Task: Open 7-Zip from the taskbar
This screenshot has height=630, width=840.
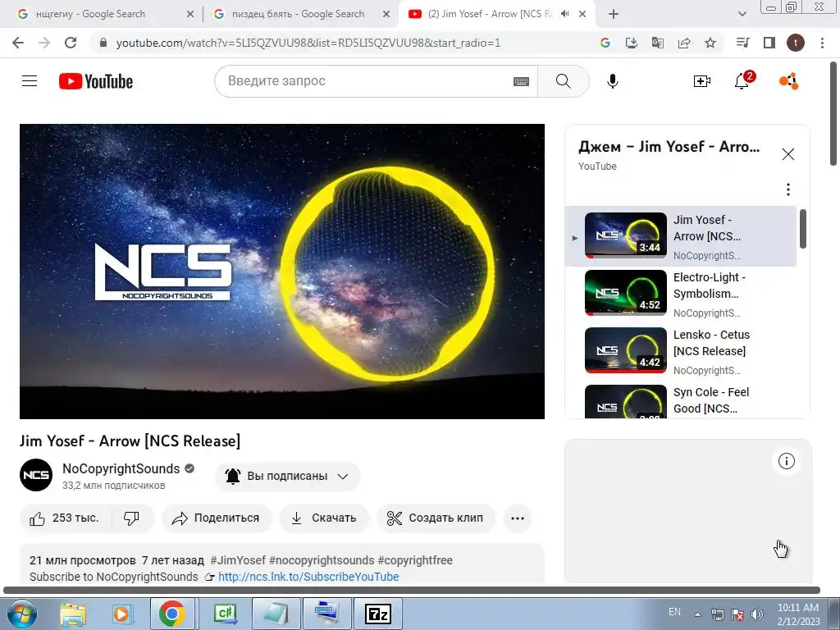Action: coord(378,614)
